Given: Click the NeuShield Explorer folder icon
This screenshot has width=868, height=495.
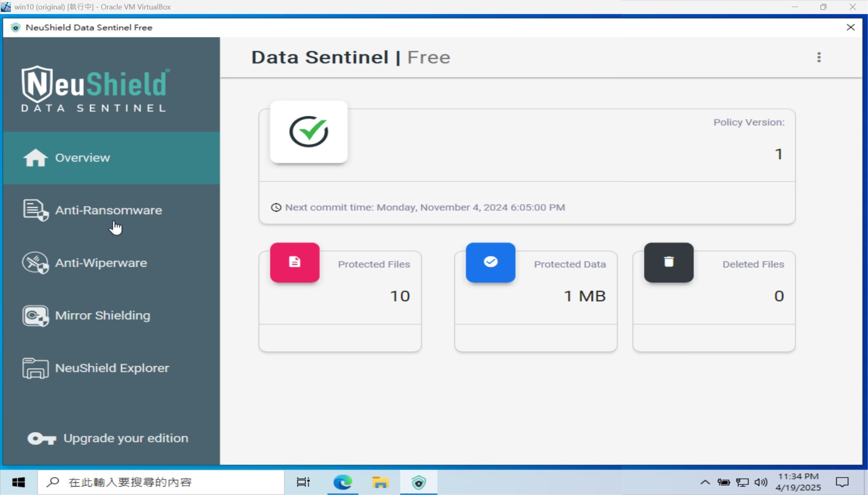Looking at the screenshot, I should [x=35, y=368].
